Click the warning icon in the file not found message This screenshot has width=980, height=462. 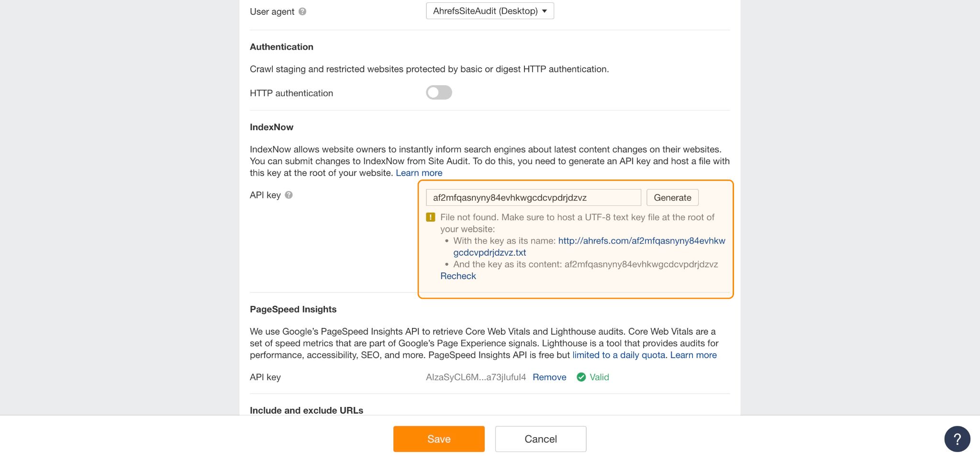click(x=430, y=217)
